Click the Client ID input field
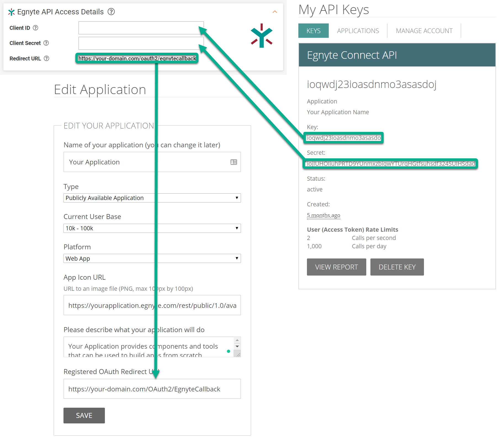This screenshot has width=504, height=443. [x=141, y=28]
